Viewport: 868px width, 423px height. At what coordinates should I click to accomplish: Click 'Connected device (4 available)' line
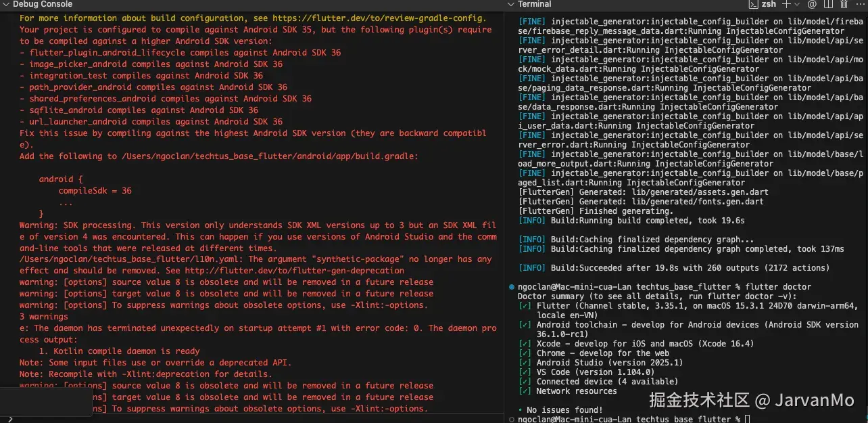click(x=598, y=382)
